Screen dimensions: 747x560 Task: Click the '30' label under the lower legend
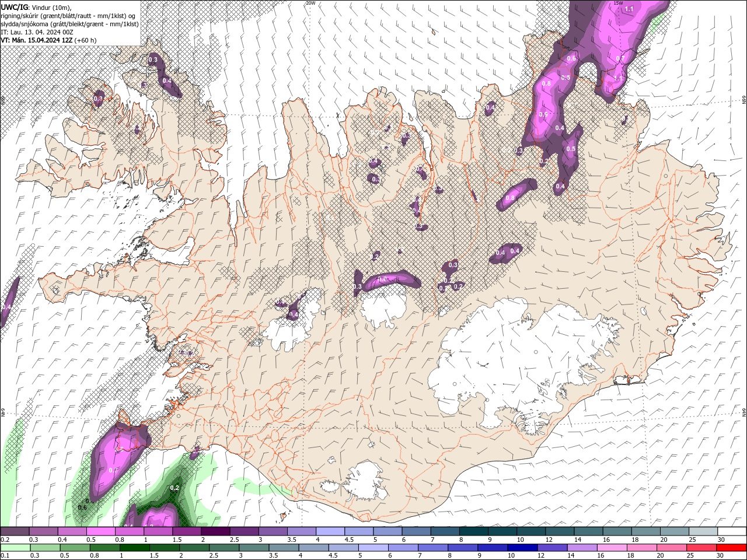click(x=720, y=556)
